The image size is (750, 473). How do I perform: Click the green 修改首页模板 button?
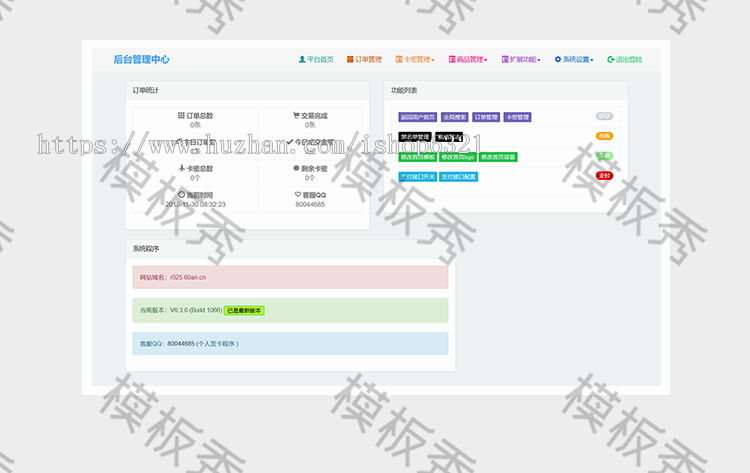point(418,157)
